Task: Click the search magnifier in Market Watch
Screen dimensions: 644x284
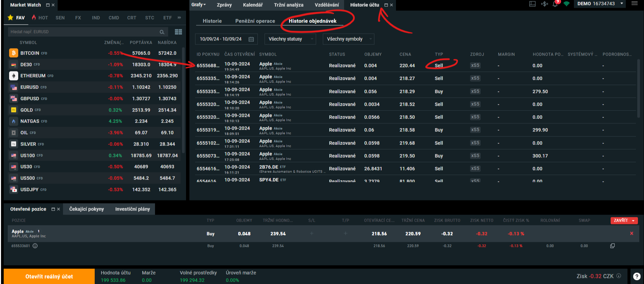Action: (162, 32)
